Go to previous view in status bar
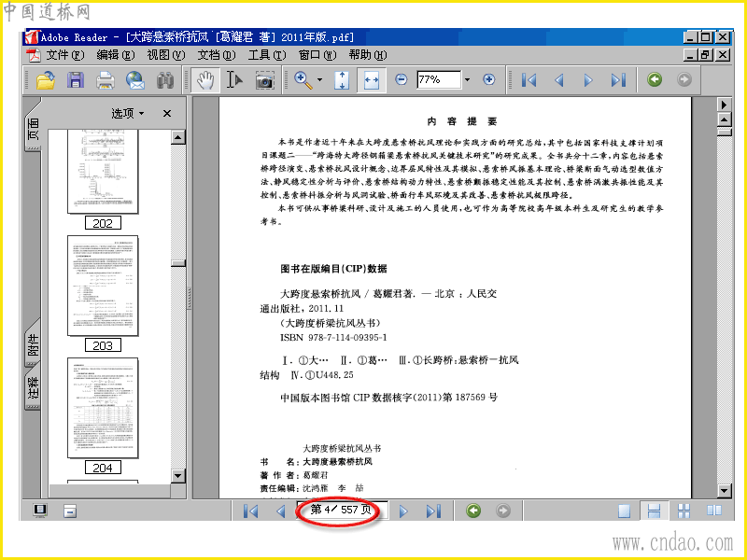This screenshot has width=747, height=560. point(473,511)
